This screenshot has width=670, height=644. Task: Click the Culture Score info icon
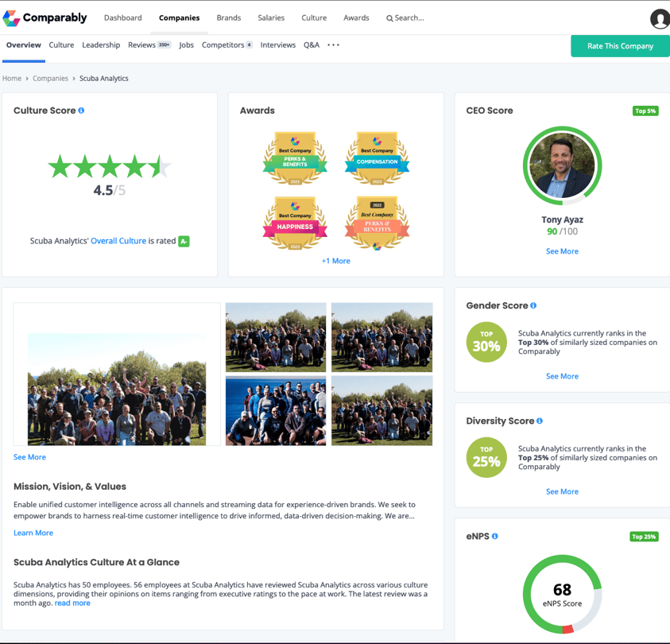pos(81,111)
